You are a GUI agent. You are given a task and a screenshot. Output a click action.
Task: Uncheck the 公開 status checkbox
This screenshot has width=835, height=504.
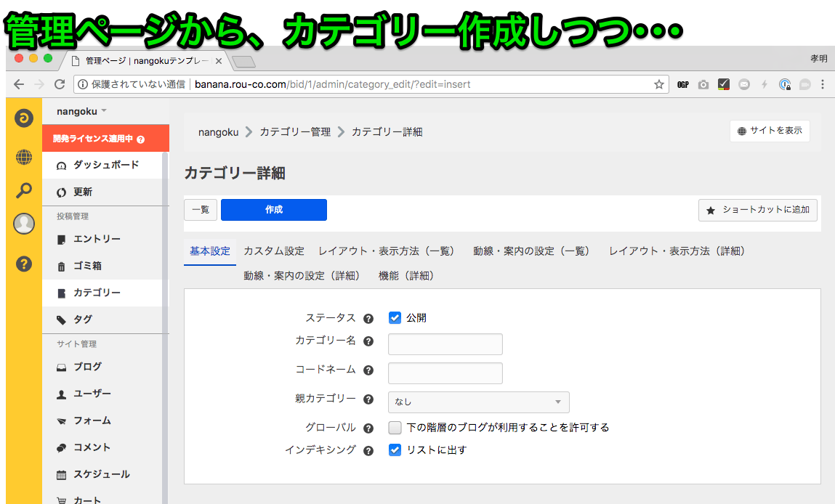click(395, 318)
